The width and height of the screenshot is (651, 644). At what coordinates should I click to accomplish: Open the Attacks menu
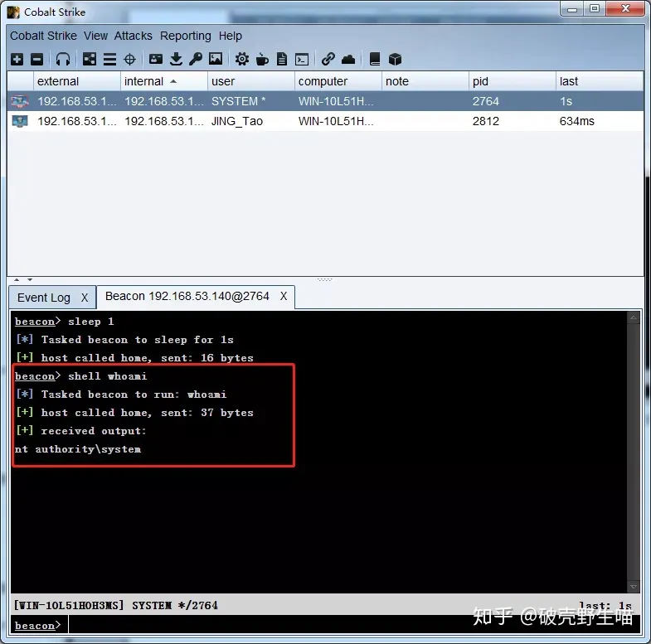tap(134, 36)
